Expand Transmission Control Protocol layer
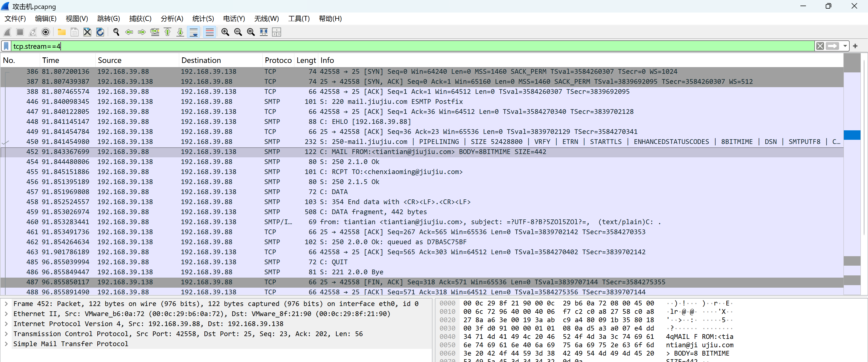 pyautogui.click(x=6, y=334)
